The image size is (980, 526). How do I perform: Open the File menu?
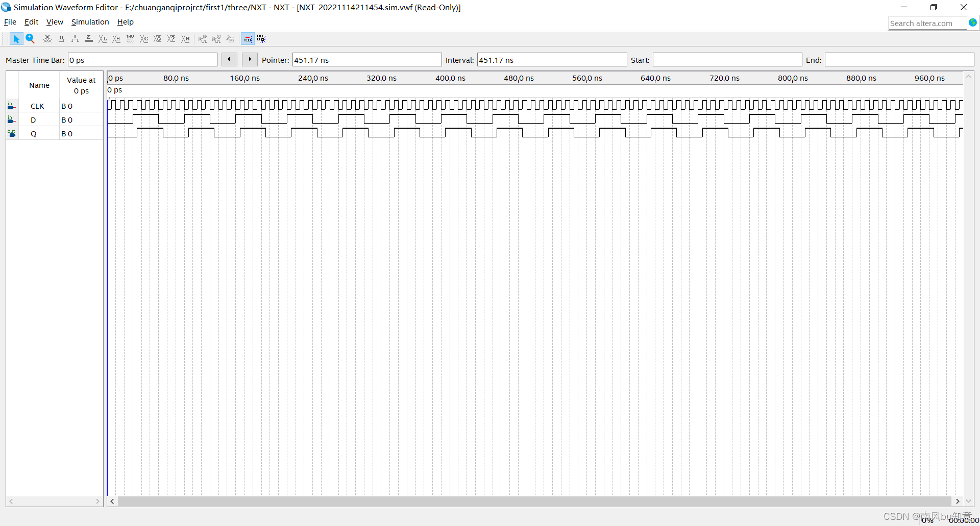(10, 22)
